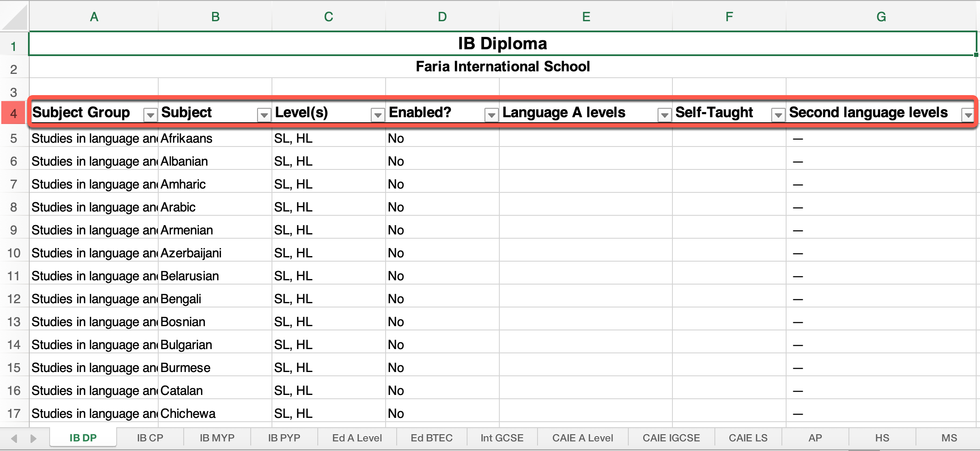Image resolution: width=980 pixels, height=451 pixels.
Task: Open the CAIE A Level sheet tab
Action: (x=583, y=438)
